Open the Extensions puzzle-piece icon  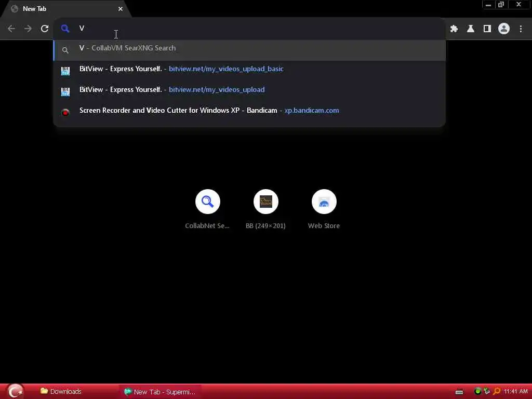pyautogui.click(x=454, y=29)
